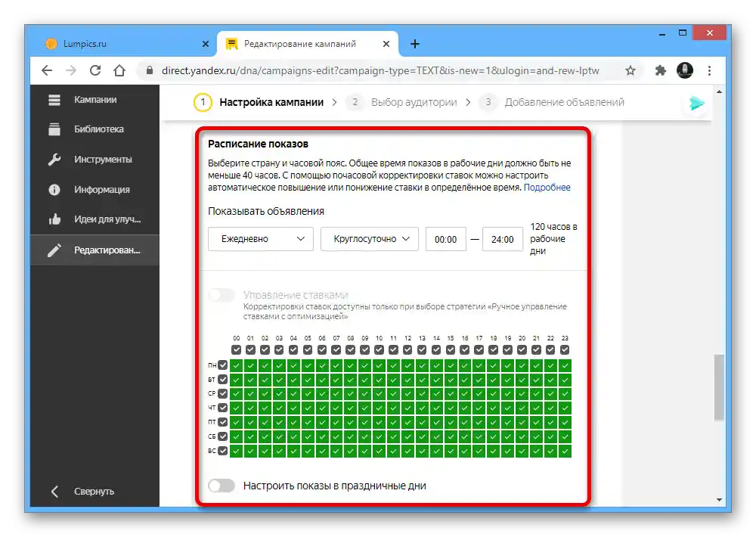Uncheck the hour 00 column checkbox
Screen dimensions: 756x537
point(236,349)
